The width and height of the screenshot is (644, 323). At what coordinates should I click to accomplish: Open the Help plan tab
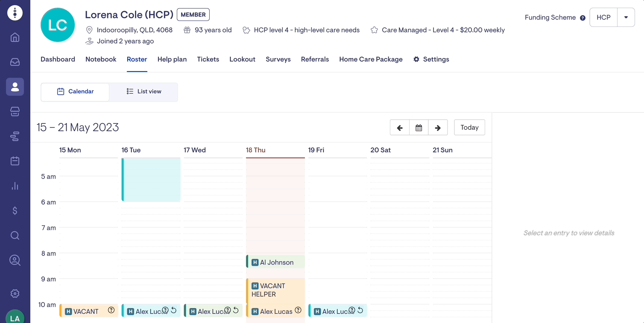tap(172, 59)
